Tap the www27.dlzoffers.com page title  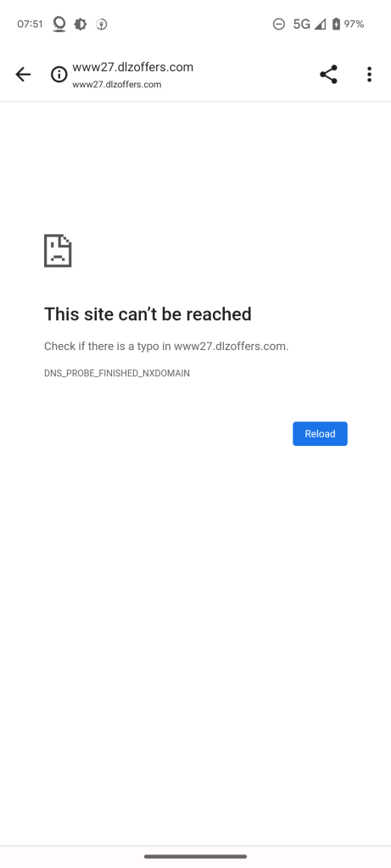click(x=133, y=67)
